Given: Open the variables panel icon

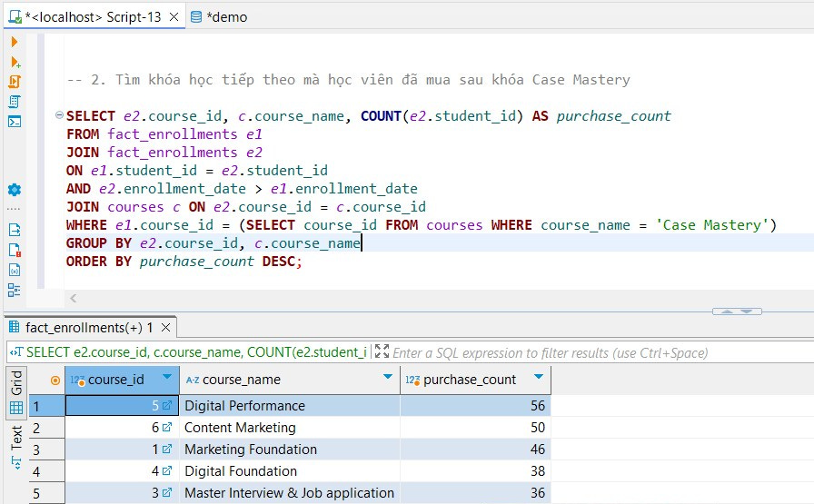Looking at the screenshot, I should 14,270.
